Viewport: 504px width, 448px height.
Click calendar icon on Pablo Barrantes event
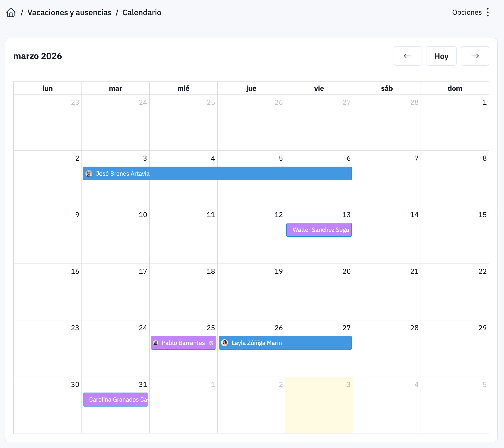coord(211,343)
